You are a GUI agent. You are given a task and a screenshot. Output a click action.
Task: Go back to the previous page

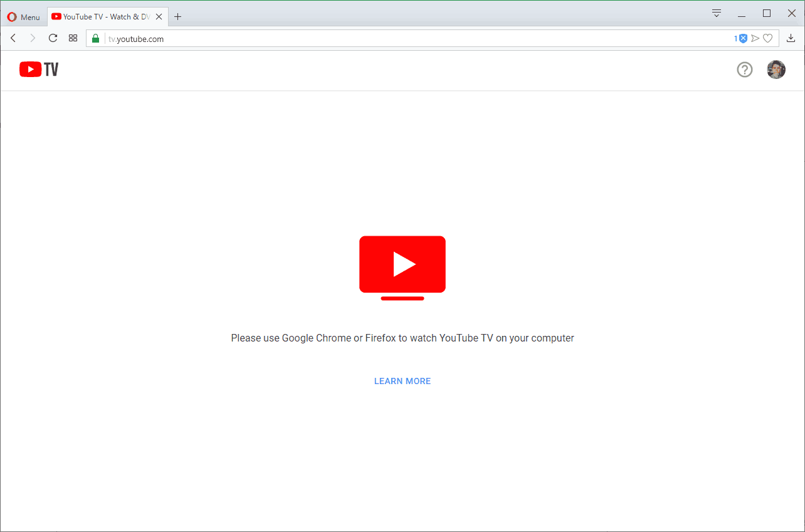(13, 38)
